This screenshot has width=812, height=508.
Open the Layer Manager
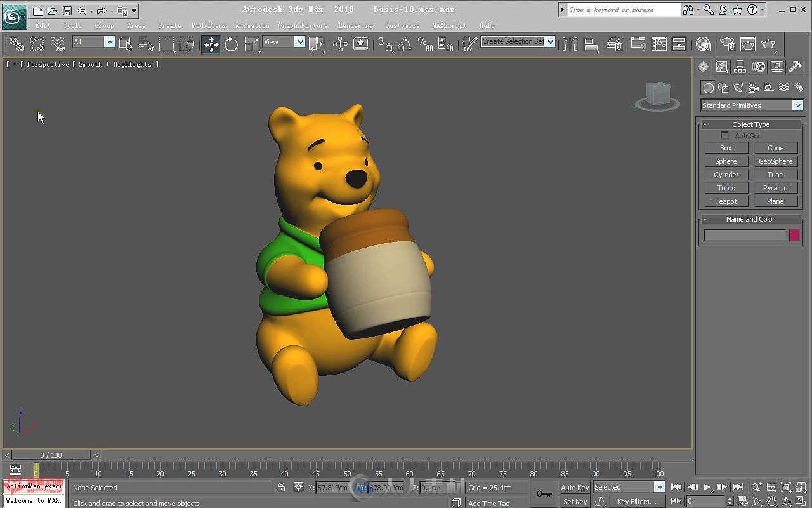(614, 44)
